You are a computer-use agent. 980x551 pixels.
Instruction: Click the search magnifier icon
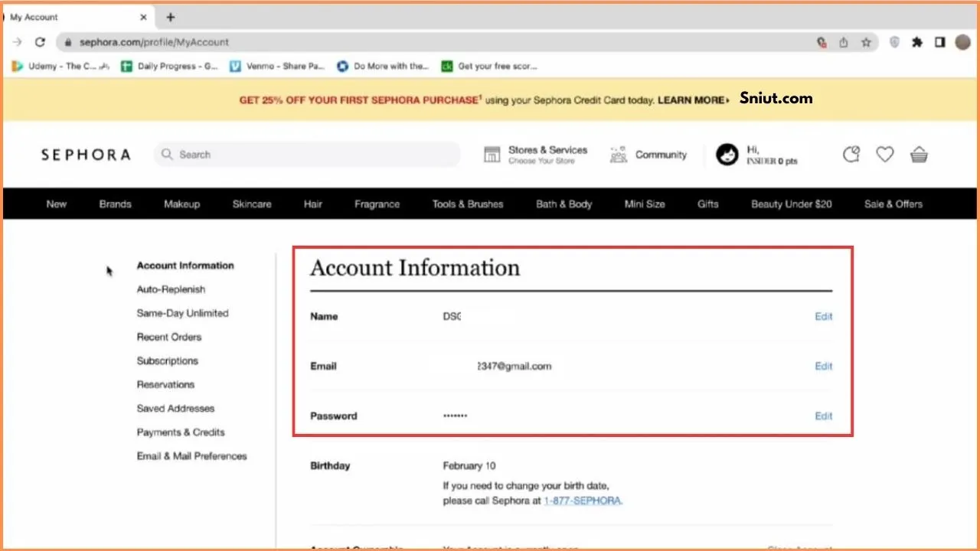coord(166,154)
